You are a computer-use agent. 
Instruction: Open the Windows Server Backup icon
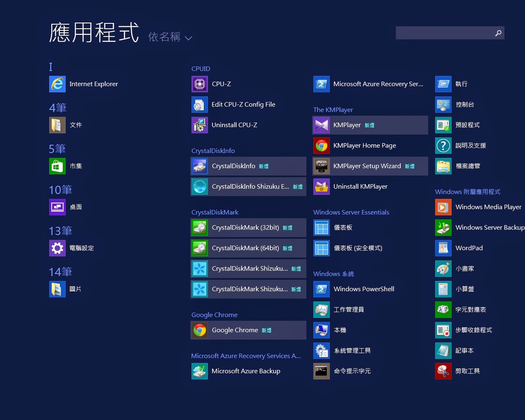pyautogui.click(x=443, y=228)
